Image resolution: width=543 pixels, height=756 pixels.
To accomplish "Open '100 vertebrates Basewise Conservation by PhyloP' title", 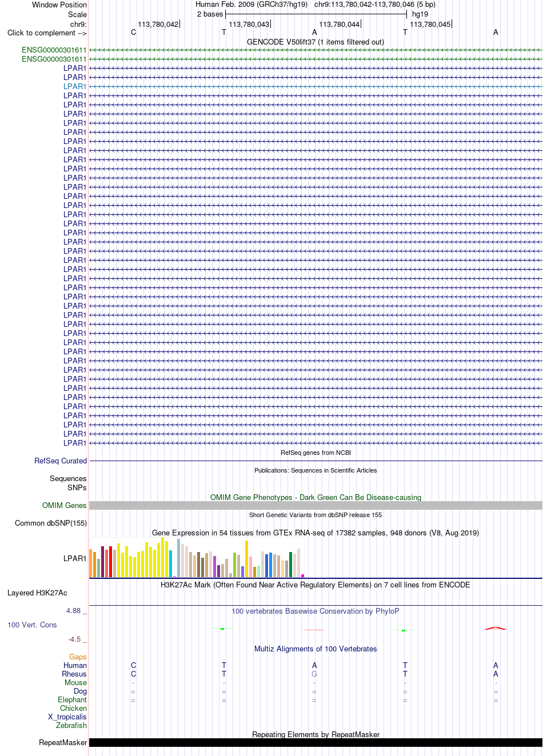I will coord(316,611).
